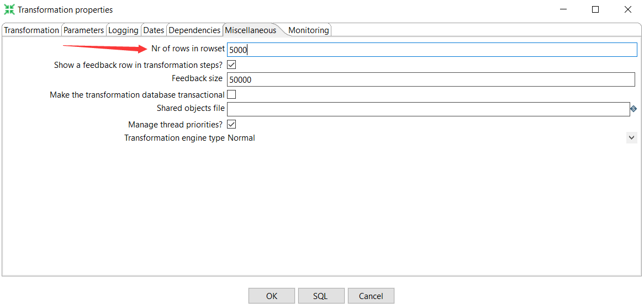The image size is (644, 304).
Task: Select the Dates tab
Action: (x=154, y=30)
